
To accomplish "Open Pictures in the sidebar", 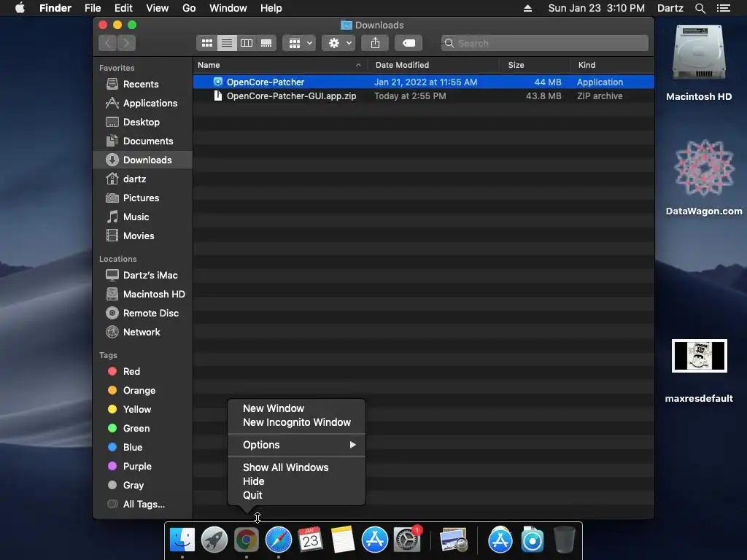I will (141, 198).
